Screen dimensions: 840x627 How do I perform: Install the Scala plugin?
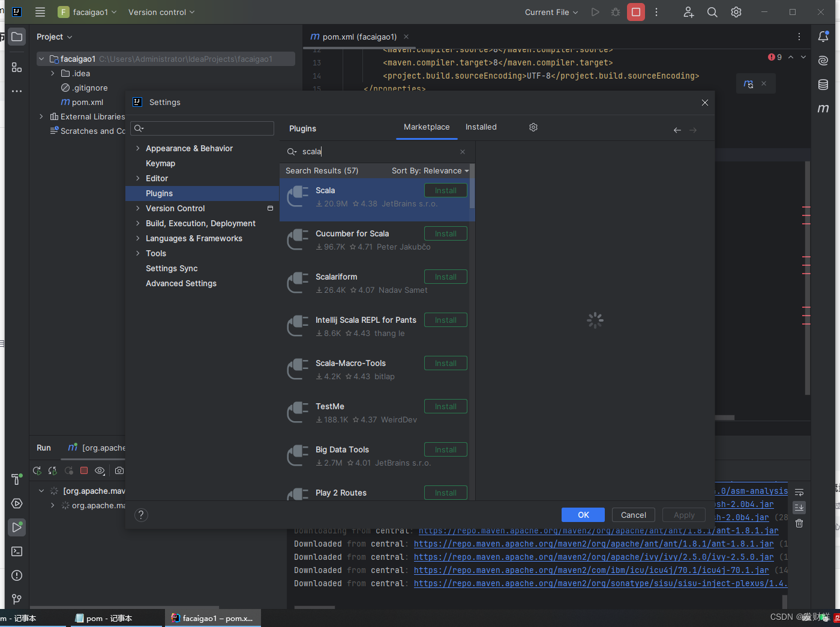tap(446, 190)
